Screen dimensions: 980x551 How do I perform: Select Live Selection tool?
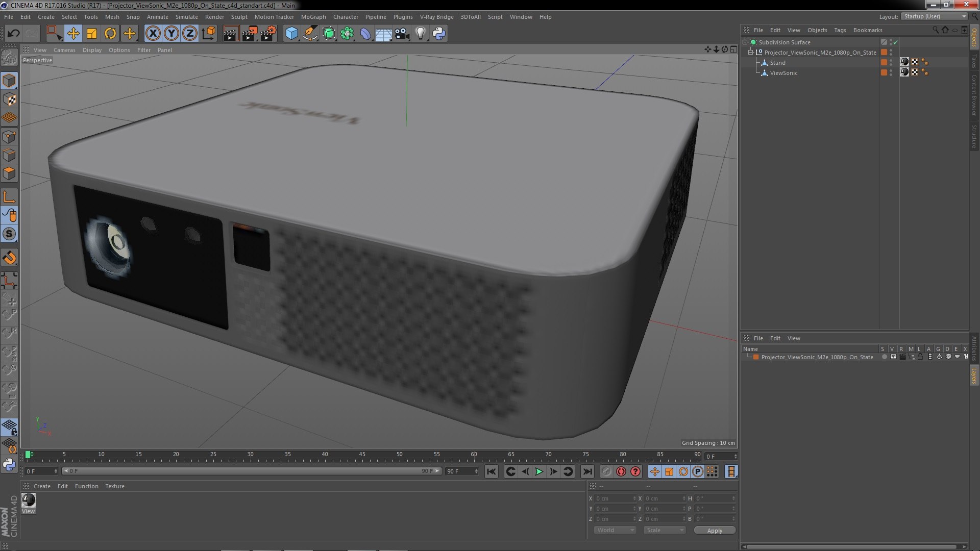click(x=54, y=34)
